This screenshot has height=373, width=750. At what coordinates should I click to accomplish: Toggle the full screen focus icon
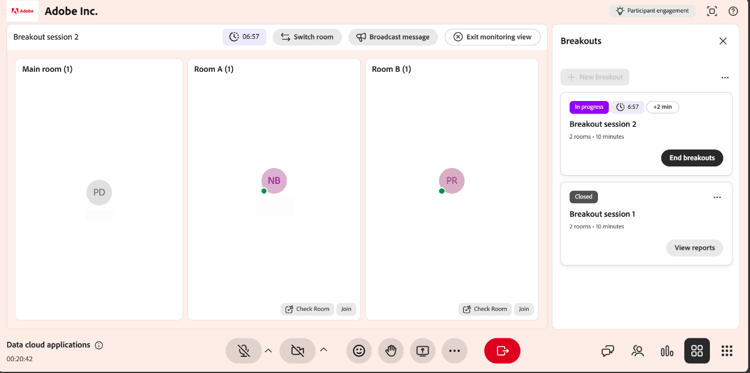click(x=712, y=11)
